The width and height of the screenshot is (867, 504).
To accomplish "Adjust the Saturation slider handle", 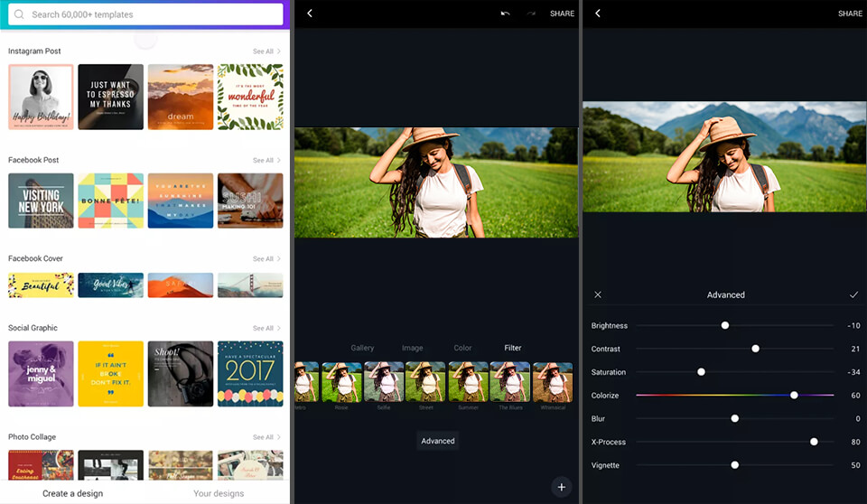I will point(701,372).
